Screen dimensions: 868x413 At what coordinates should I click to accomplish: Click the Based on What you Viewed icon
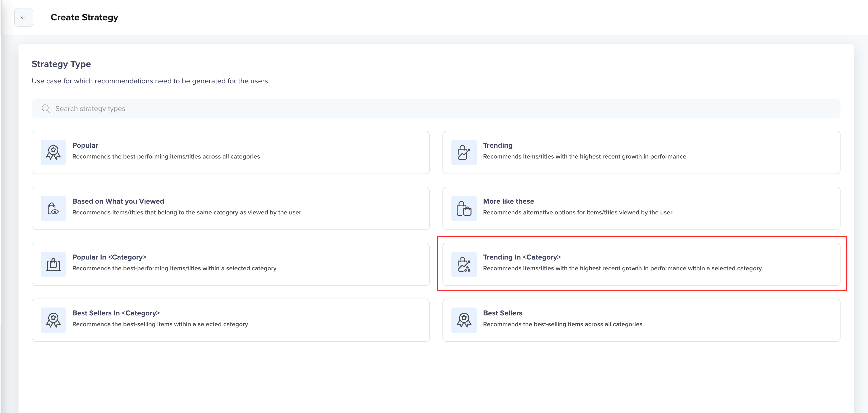tap(53, 208)
